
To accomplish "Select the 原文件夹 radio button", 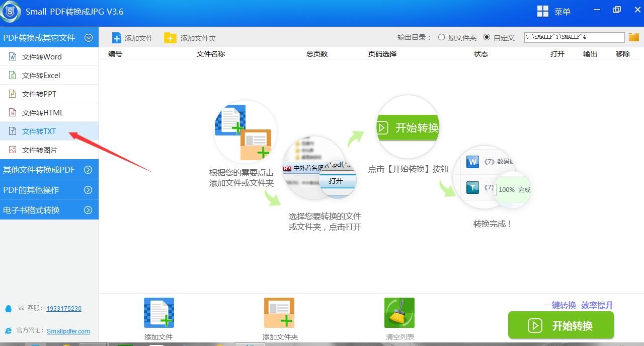I will coord(442,37).
